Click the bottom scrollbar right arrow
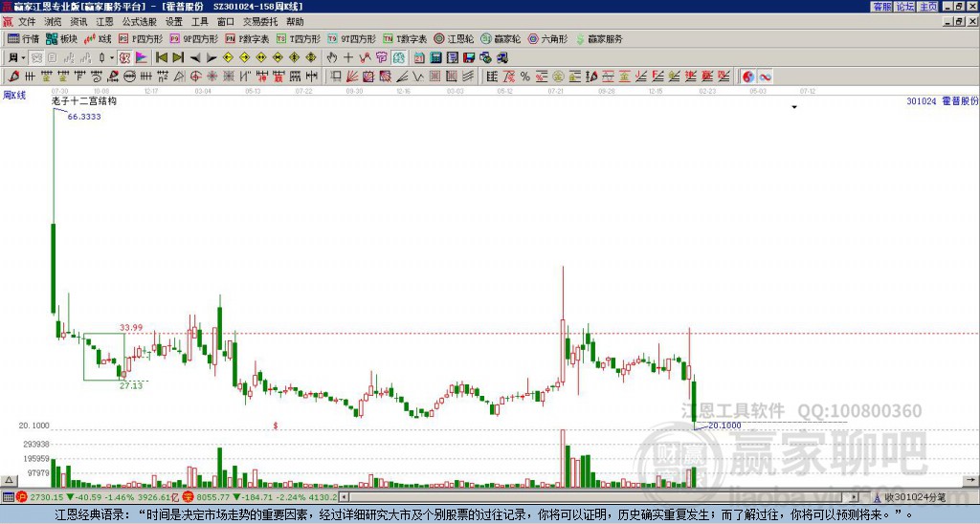980x524 pixels. [x=855, y=497]
